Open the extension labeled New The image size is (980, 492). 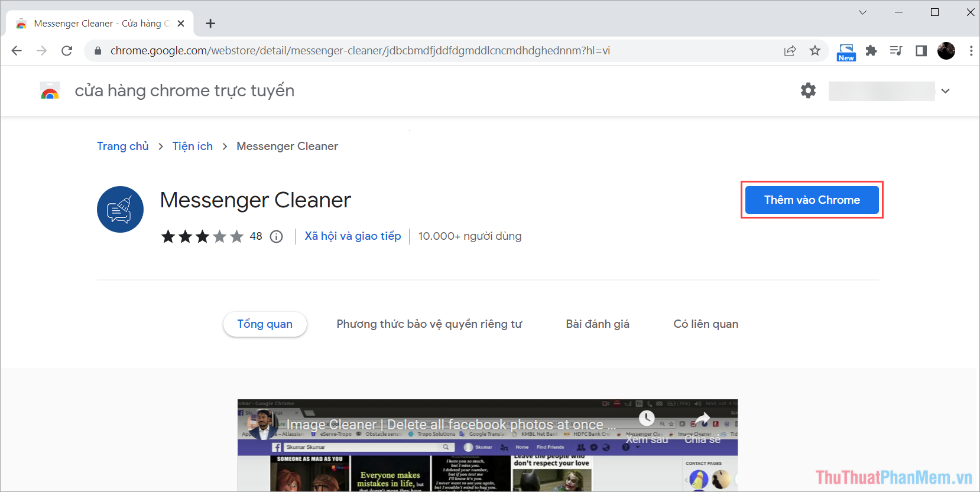coord(846,52)
